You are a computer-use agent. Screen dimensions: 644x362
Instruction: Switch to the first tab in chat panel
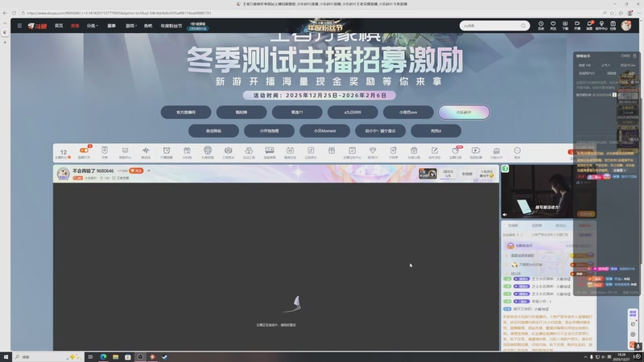click(513, 225)
